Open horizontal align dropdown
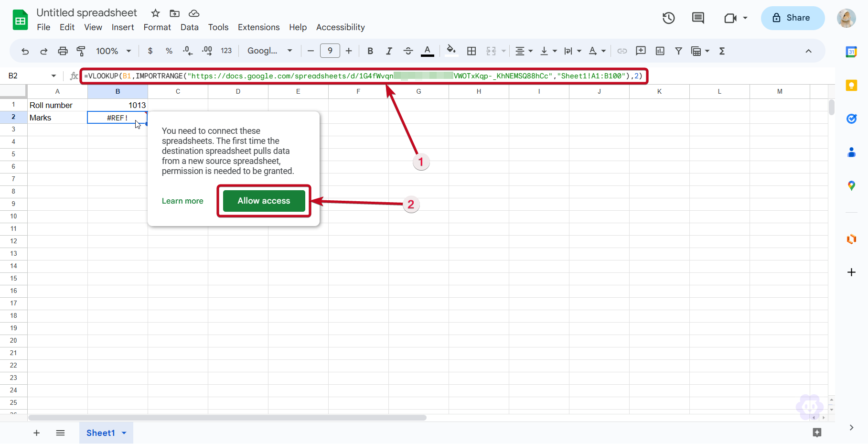Screen dimensions: 868x444 pos(524,51)
